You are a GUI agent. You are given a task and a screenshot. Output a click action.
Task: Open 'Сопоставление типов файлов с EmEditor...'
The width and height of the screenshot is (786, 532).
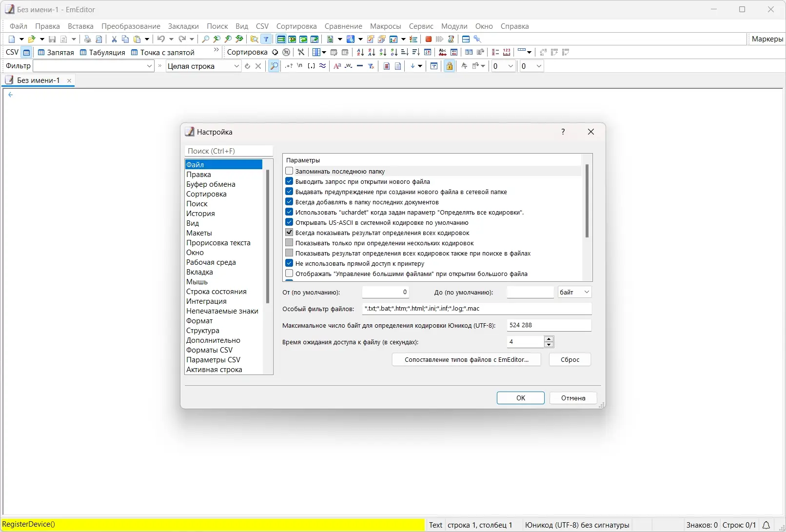point(467,359)
